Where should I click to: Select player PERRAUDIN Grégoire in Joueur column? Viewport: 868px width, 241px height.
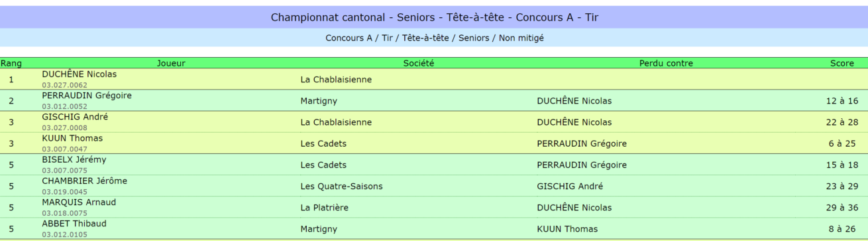pyautogui.click(x=87, y=96)
